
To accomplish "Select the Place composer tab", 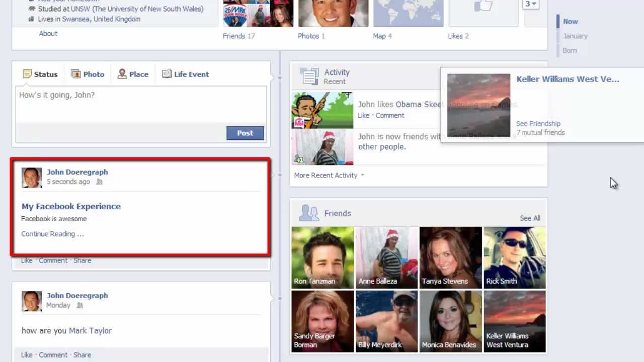I will pyautogui.click(x=133, y=74).
